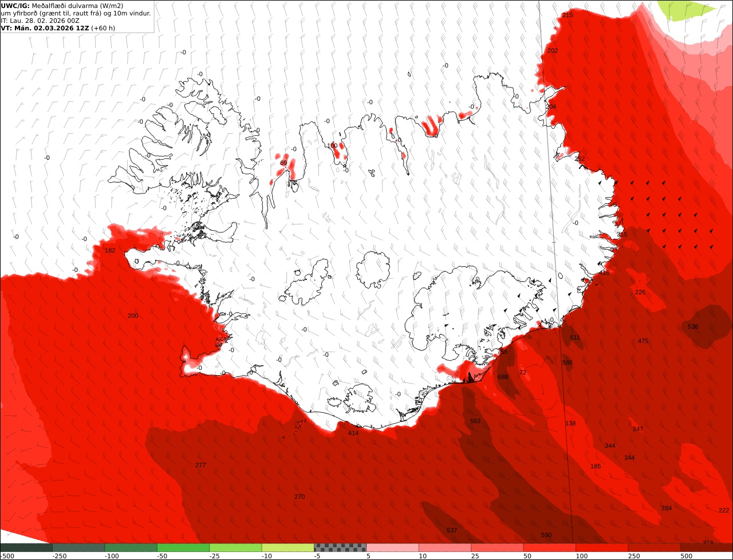
Task: Select the subtitle line 'um yfirborð (grænt til, rautt frá) og 10m vindur.'
Action: pos(76,13)
